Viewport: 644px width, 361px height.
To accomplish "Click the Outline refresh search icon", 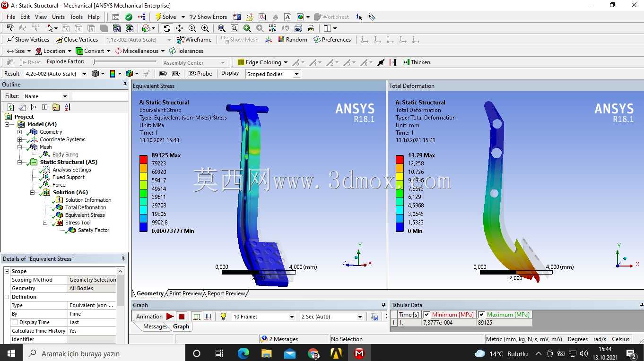I will coord(10,107).
